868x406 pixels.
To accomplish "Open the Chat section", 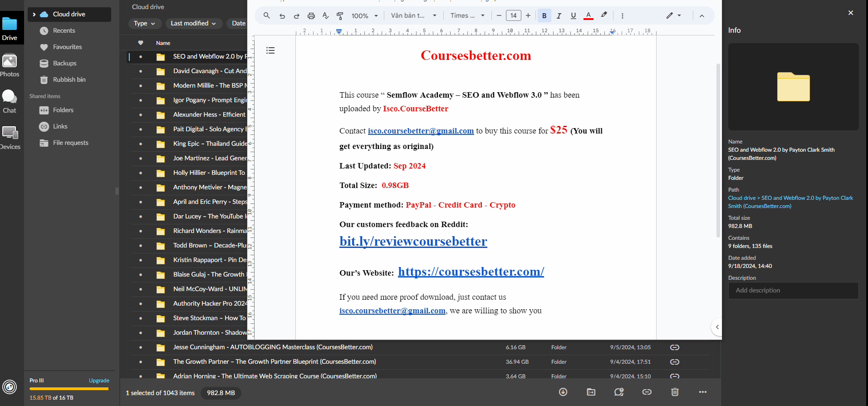I will (x=10, y=102).
